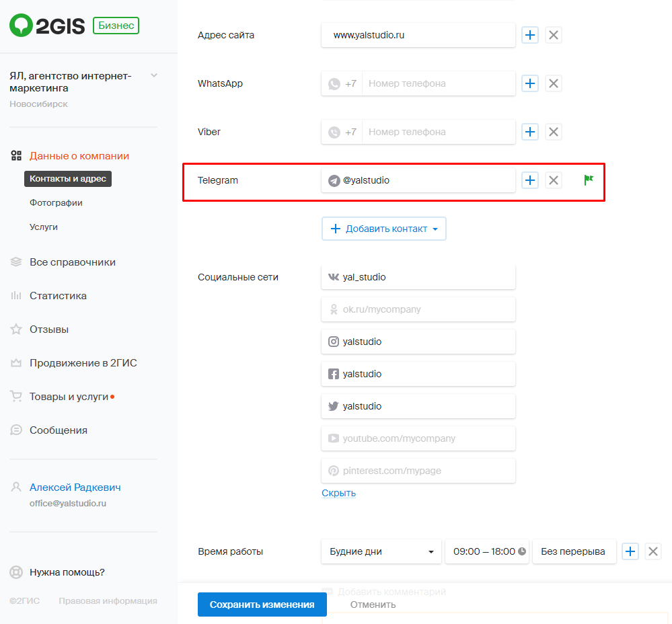The image size is (672, 624).
Task: Click the help lifebuoy icon
Action: 16,572
